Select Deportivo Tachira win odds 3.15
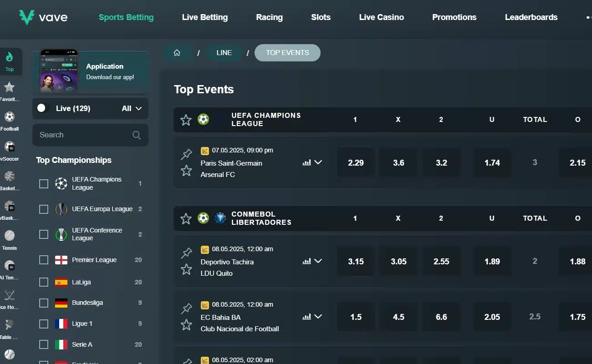 pyautogui.click(x=356, y=261)
